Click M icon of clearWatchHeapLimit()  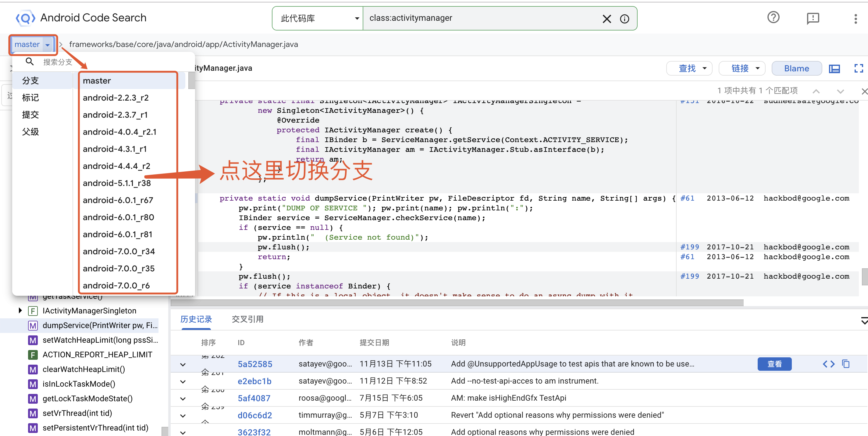pos(33,369)
